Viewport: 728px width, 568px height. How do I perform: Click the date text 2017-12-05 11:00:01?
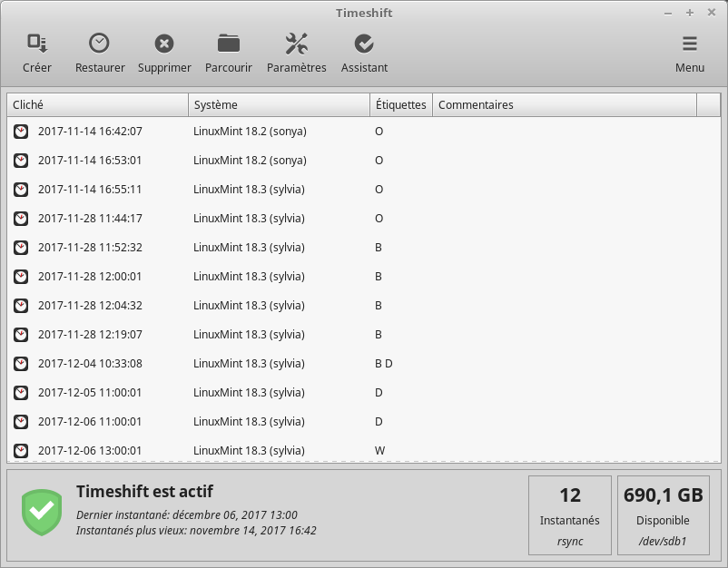[90, 393]
